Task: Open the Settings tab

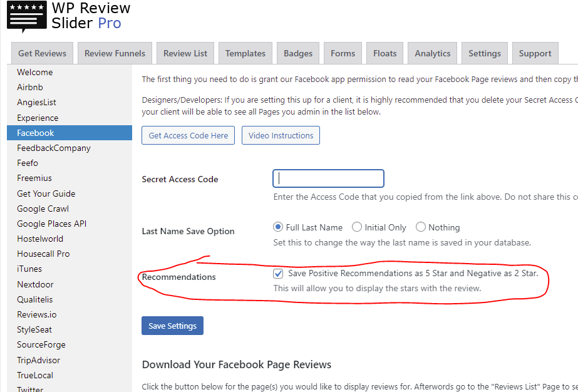Action: pyautogui.click(x=485, y=53)
